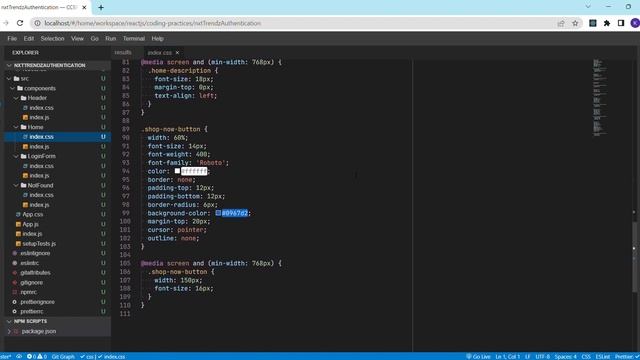This screenshot has width=640, height=360.
Task: Open index.js in the LoginForm folder
Action: click(39, 176)
